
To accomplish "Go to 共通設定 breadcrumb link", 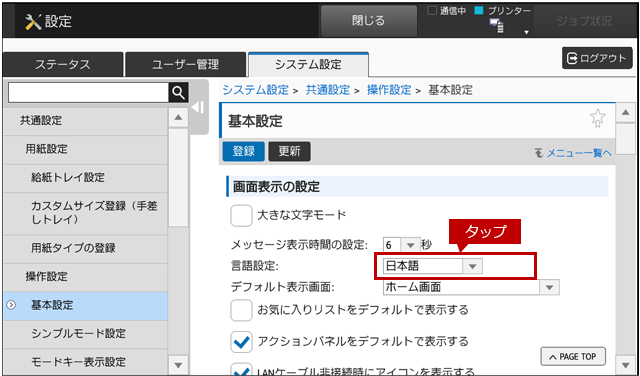I will pos(328,90).
